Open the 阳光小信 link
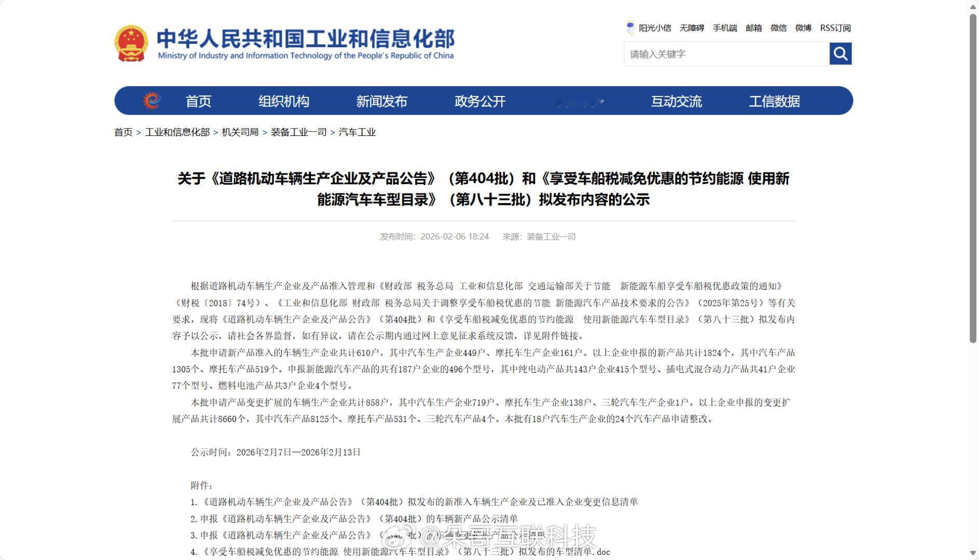Image resolution: width=979 pixels, height=560 pixels. 655,28
